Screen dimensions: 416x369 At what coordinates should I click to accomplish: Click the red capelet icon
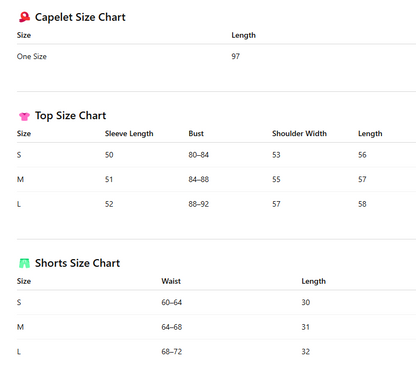[24, 17]
